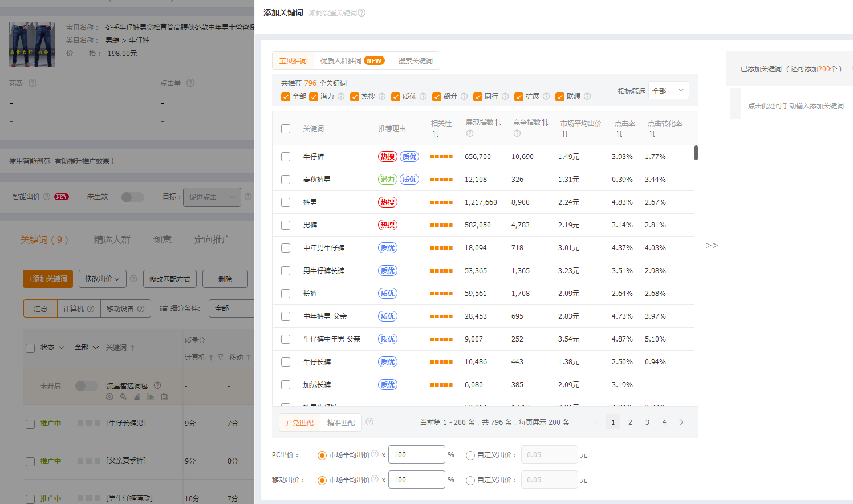Click the 展现指数 sort arrows icon
This screenshot has width=853, height=504.
coord(498,123)
